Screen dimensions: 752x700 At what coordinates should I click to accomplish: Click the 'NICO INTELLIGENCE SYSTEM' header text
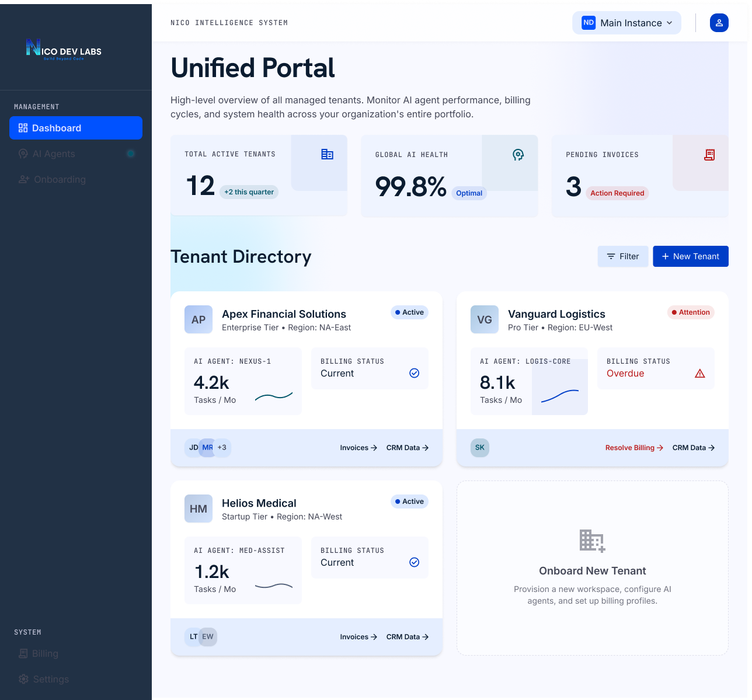[x=229, y=23]
